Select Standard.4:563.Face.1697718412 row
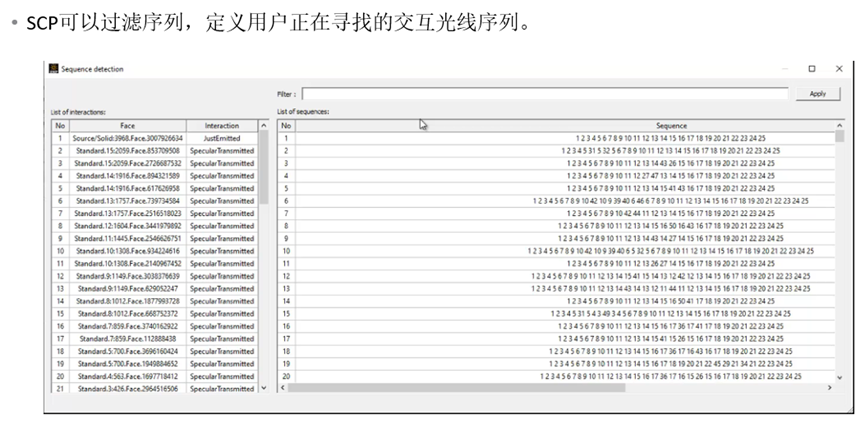This screenshot has width=865, height=424. click(154, 377)
